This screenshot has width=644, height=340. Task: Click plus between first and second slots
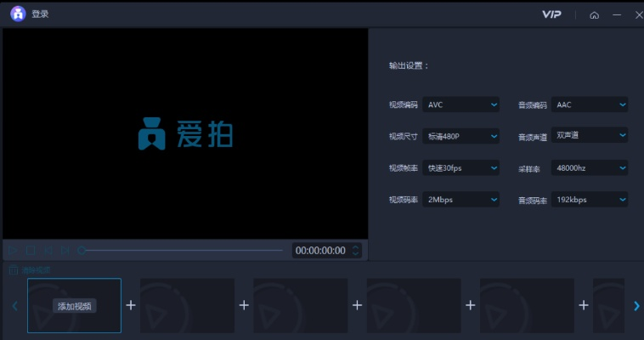[131, 305]
